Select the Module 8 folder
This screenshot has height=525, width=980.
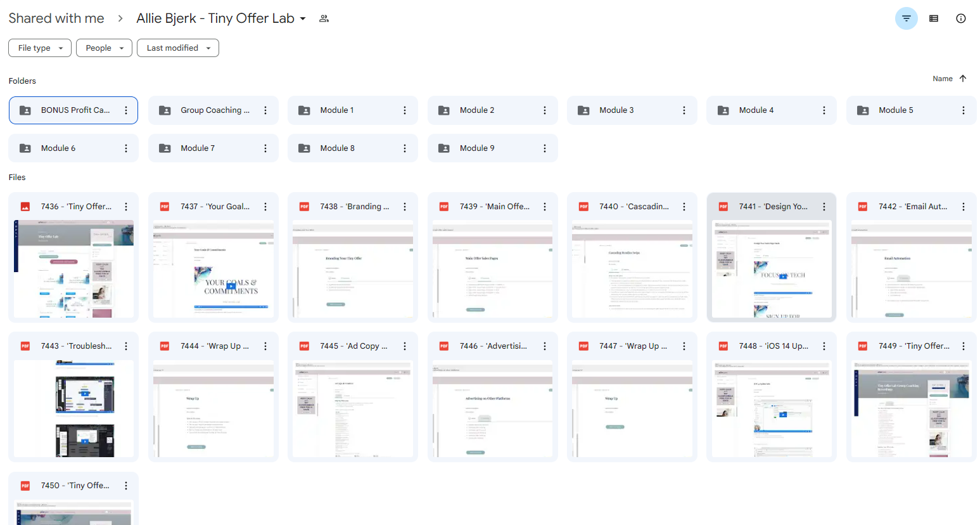353,148
